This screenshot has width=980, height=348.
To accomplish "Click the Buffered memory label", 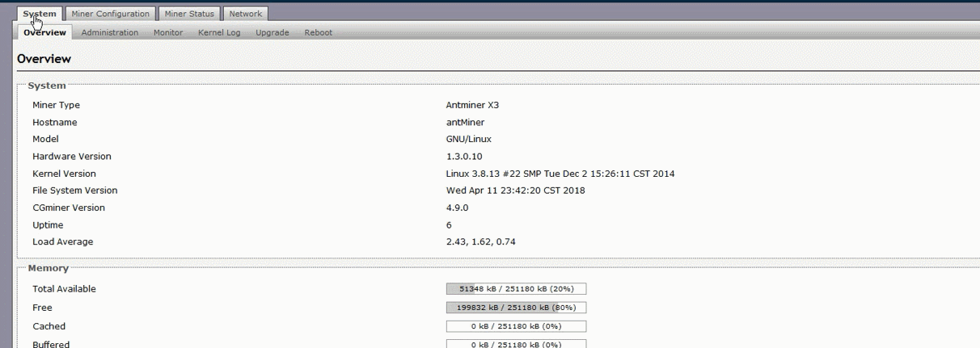I will (51, 344).
